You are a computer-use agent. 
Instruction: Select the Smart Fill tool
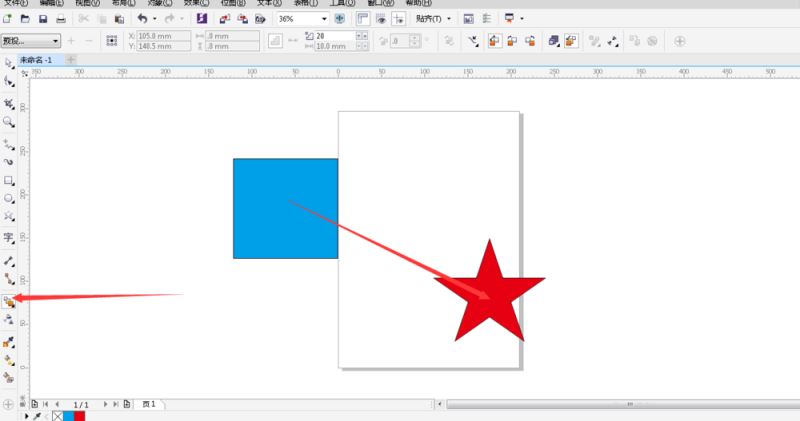pos(9,378)
